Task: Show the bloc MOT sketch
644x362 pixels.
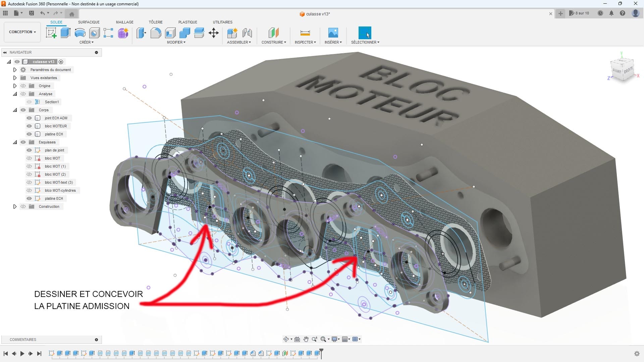Action: [x=29, y=158]
